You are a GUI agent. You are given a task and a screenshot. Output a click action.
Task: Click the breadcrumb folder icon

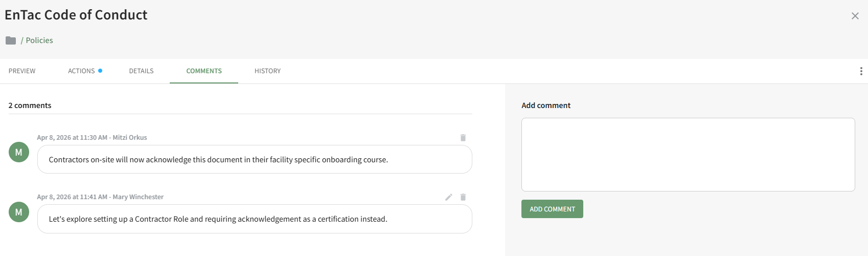pyautogui.click(x=11, y=40)
